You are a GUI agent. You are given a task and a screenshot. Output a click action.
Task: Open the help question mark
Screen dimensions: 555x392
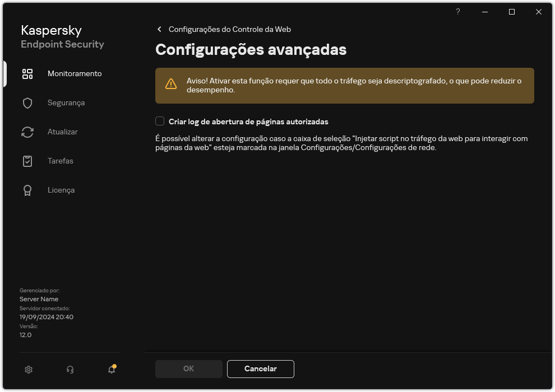pos(457,12)
